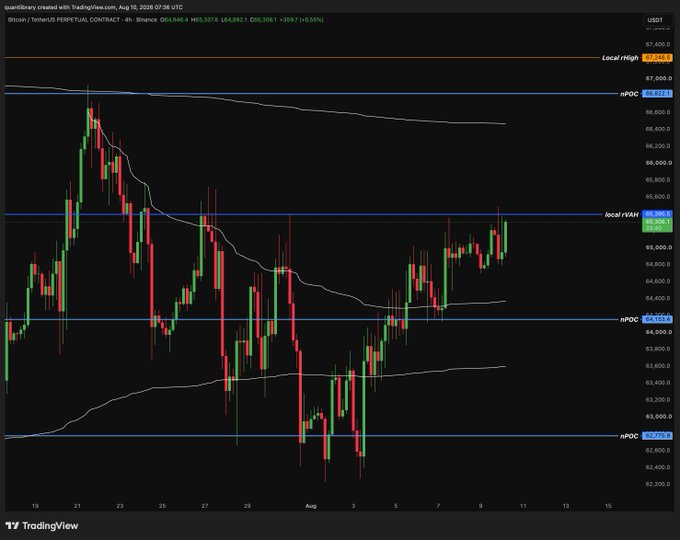This screenshot has width=680, height=540.
Task: Select the nPOC label beside 66,822.1
Action: coord(629,94)
